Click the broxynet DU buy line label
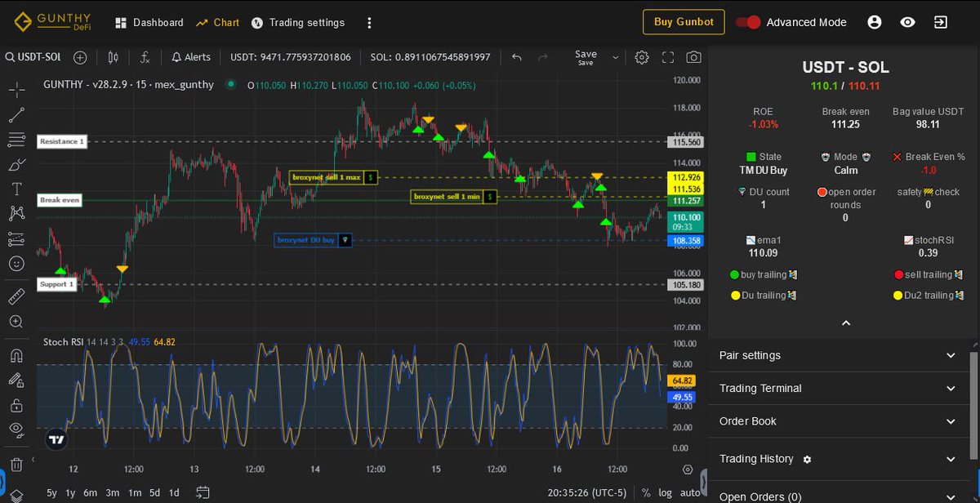This screenshot has height=503, width=980. click(314, 240)
